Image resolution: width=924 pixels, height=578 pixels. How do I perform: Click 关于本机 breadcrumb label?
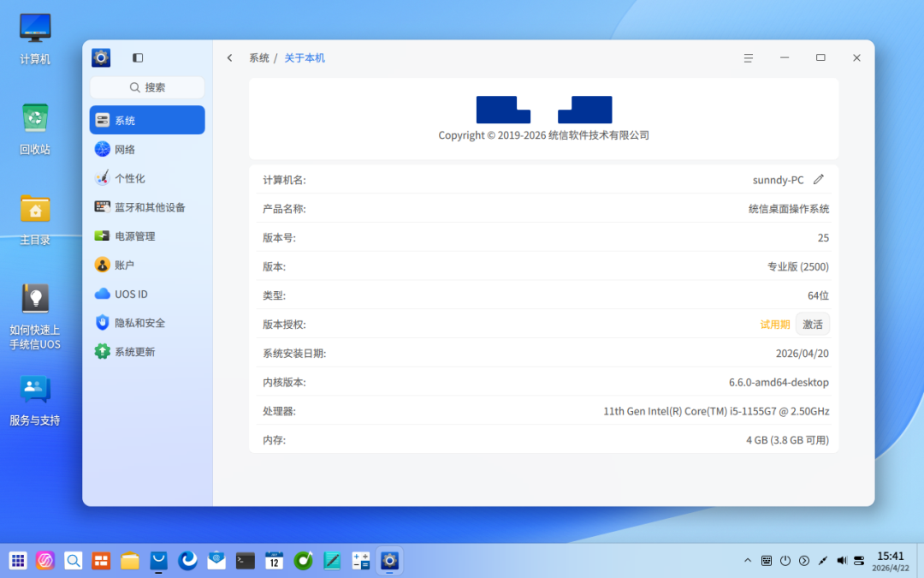coord(305,58)
